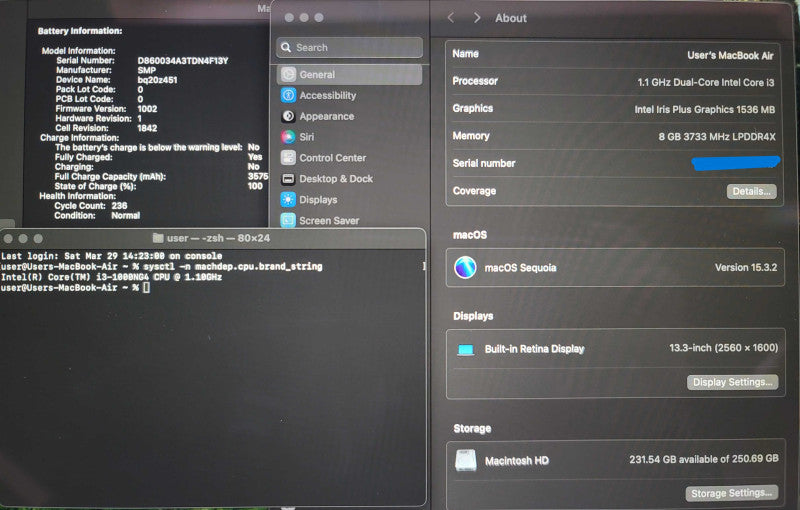Close the Terminal window
The image size is (800, 510).
pos(8,238)
